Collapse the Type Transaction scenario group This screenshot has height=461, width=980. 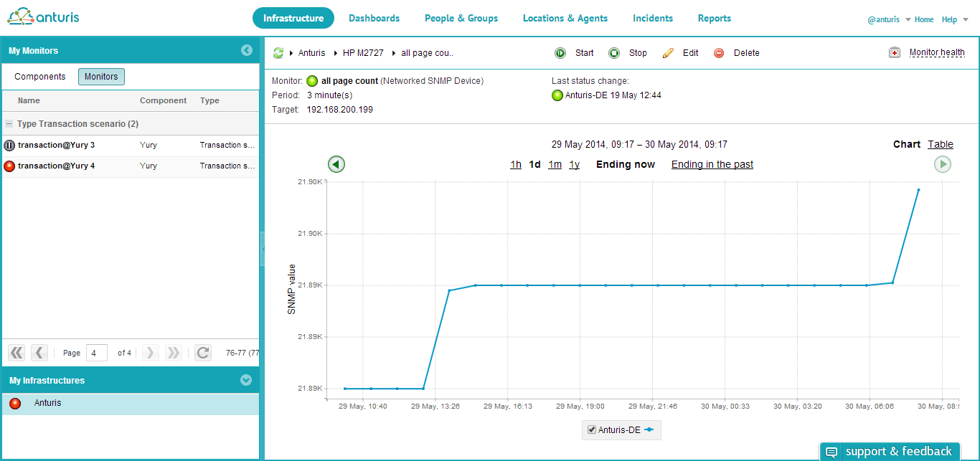pos(9,124)
